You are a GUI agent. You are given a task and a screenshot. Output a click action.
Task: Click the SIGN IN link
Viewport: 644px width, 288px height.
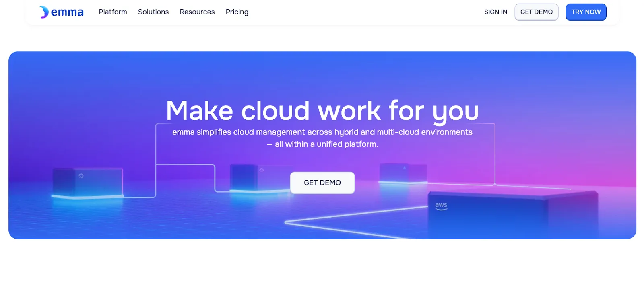495,12
